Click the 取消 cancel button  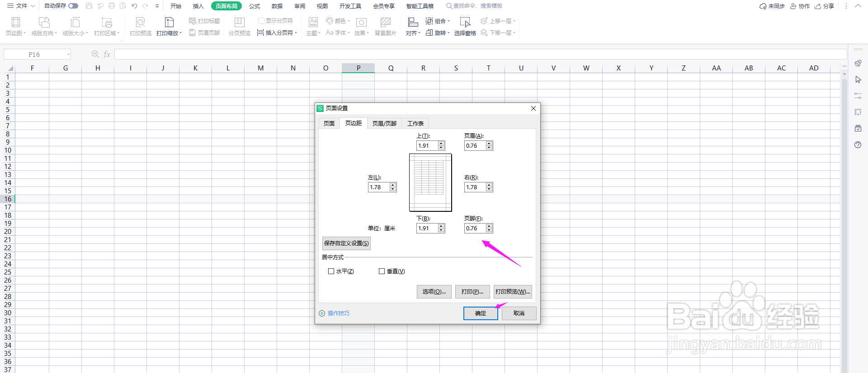pos(519,313)
